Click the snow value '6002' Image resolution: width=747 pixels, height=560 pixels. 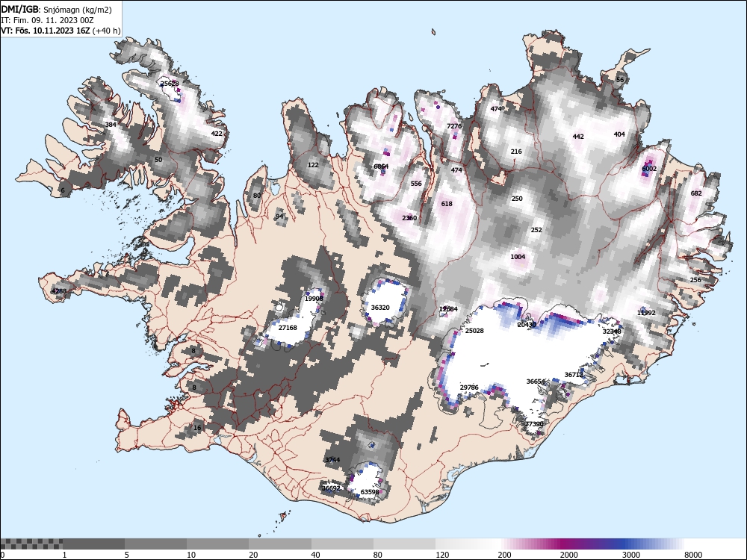[x=649, y=169]
